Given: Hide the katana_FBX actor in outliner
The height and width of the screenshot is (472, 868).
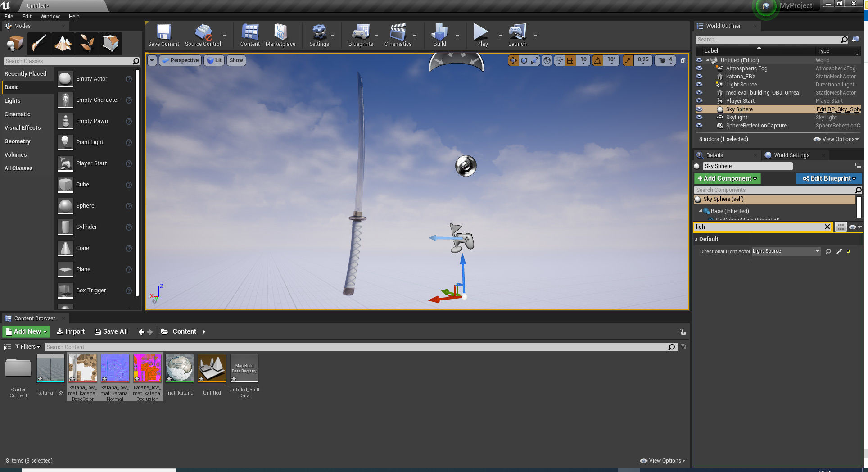Looking at the screenshot, I should point(699,77).
